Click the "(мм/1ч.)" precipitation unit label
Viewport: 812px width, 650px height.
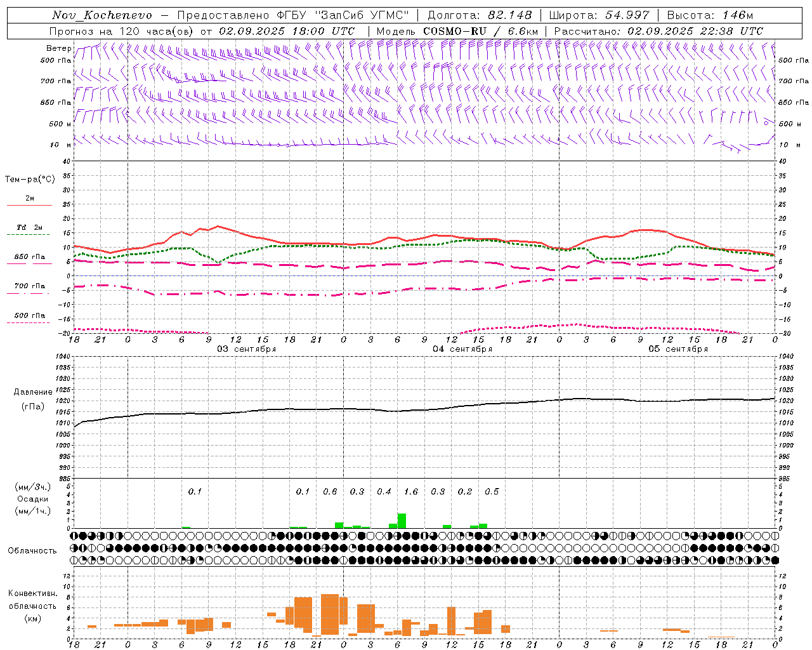point(33,511)
